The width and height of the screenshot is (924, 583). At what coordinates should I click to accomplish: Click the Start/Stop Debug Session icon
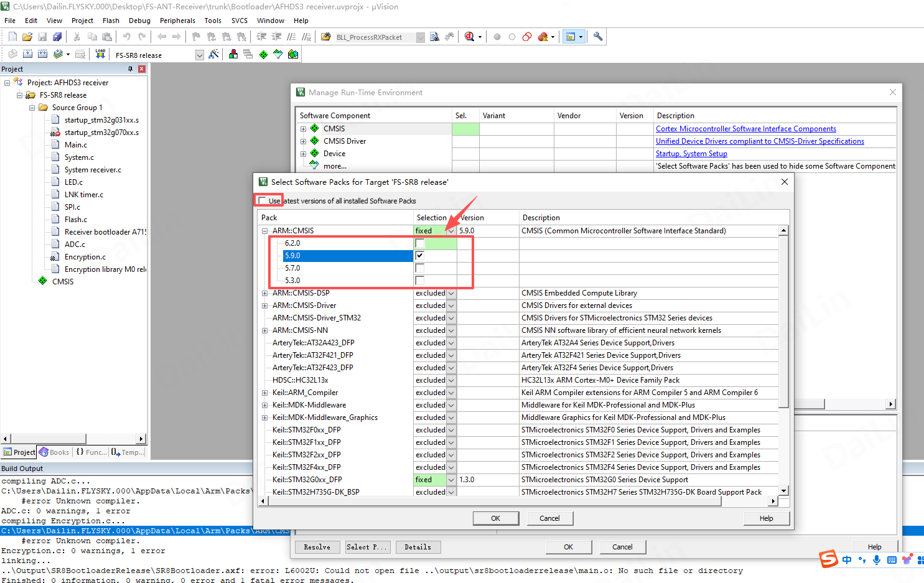(470, 37)
